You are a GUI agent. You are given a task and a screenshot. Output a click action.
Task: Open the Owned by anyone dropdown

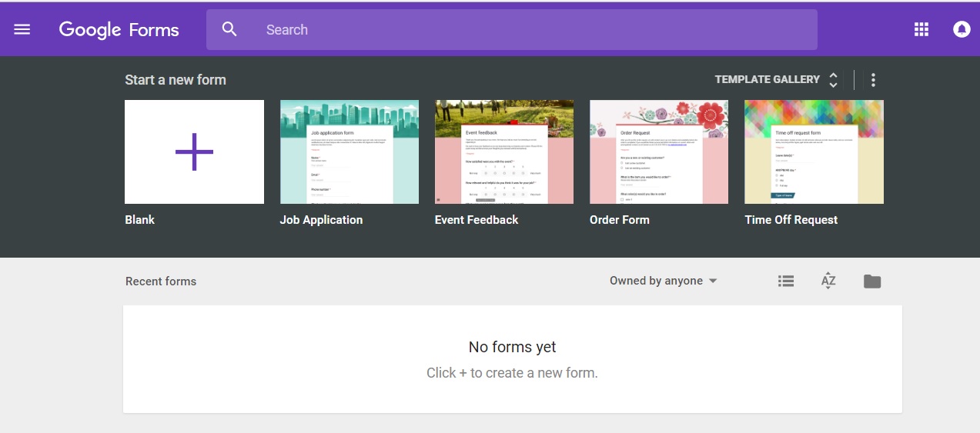click(x=664, y=281)
